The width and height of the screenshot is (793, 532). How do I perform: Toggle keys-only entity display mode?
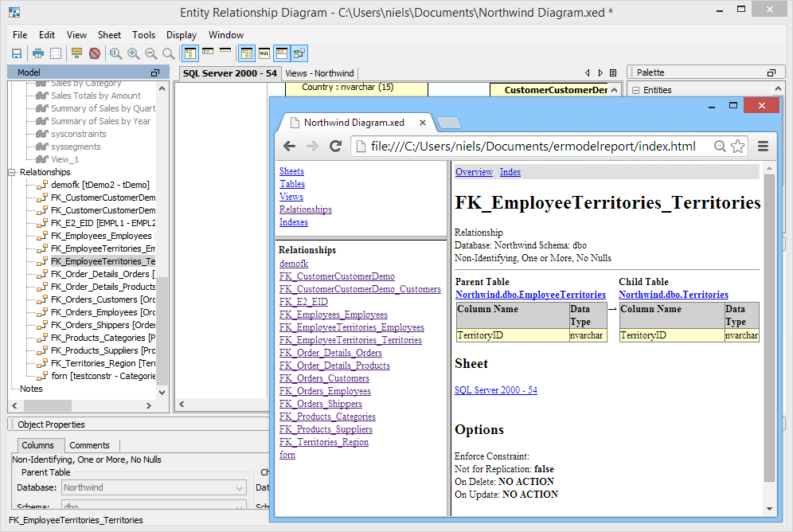pyautogui.click(x=208, y=51)
